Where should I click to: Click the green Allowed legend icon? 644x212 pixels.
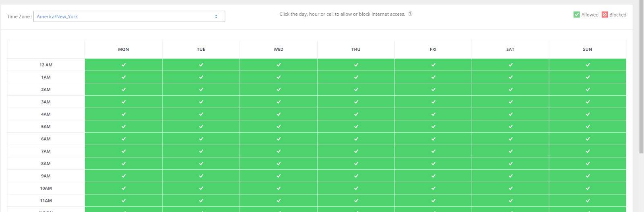576,14
